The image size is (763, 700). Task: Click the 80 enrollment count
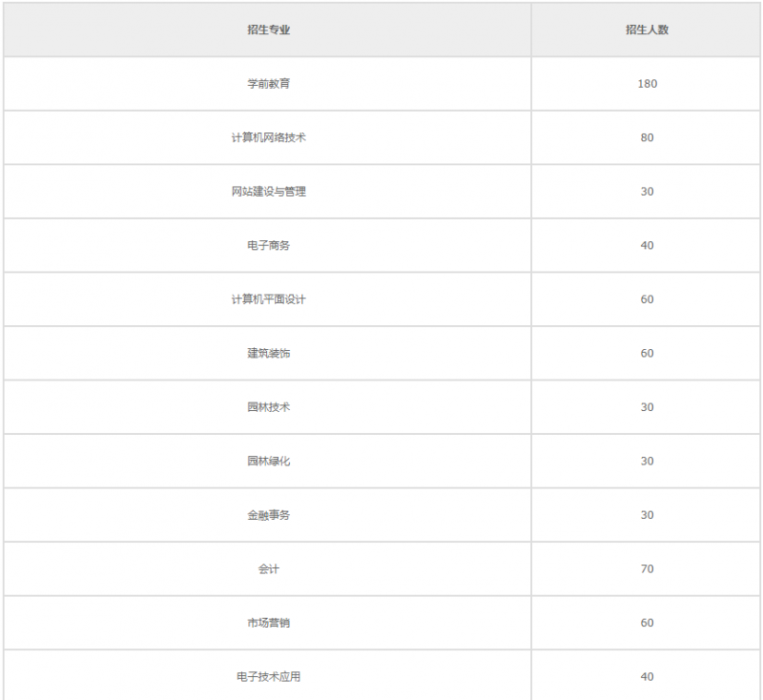[647, 137]
